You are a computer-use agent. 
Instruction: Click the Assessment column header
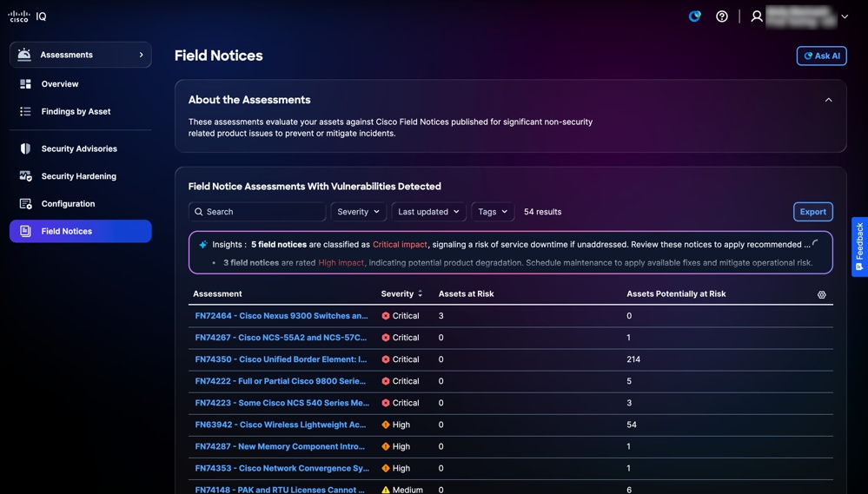(217, 293)
